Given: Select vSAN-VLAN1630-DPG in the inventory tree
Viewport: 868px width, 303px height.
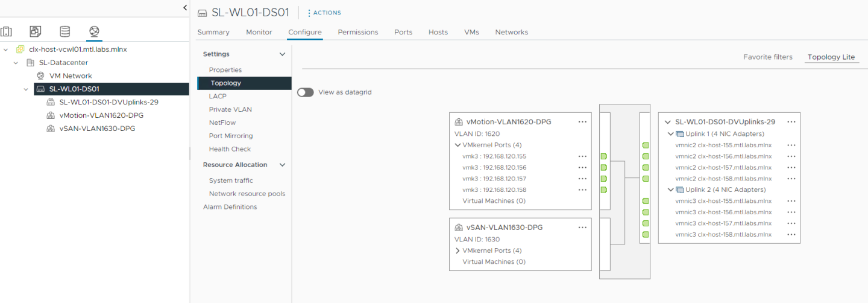Looking at the screenshot, I should point(97,129).
